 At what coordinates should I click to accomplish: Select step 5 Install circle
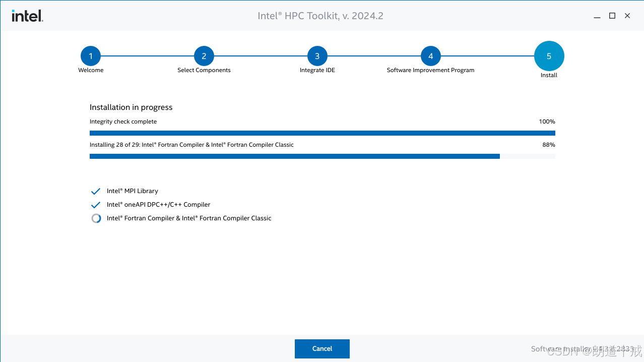tap(549, 56)
